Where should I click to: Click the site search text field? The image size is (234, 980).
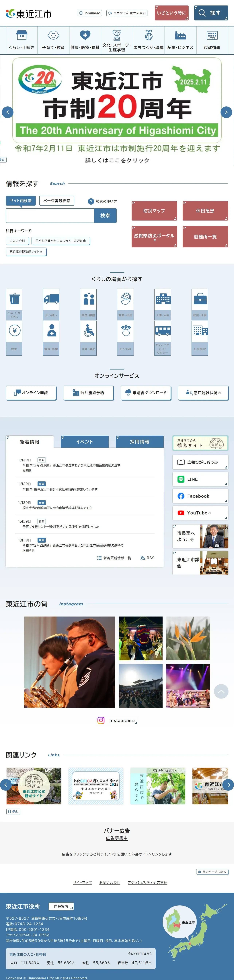tap(50, 216)
